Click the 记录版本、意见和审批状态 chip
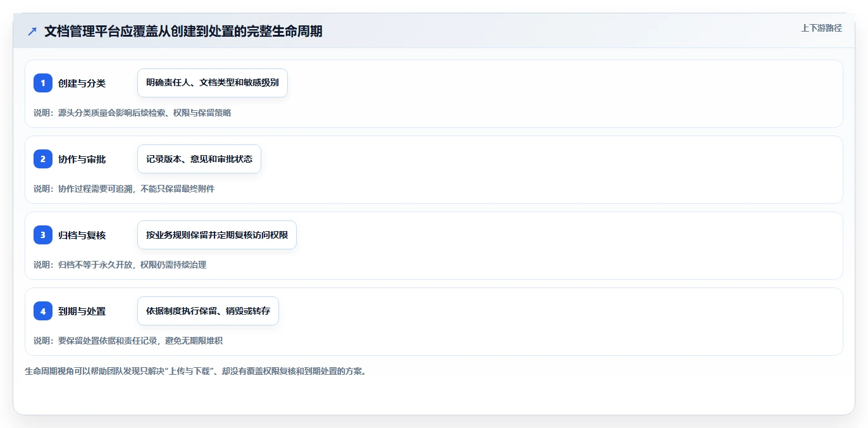Screen dimensions: 868x428 click(199, 159)
